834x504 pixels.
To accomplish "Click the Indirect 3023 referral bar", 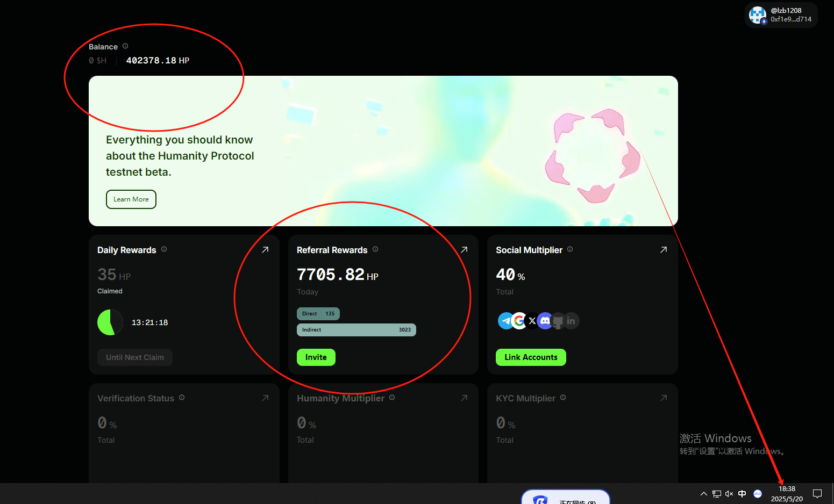I will point(357,330).
